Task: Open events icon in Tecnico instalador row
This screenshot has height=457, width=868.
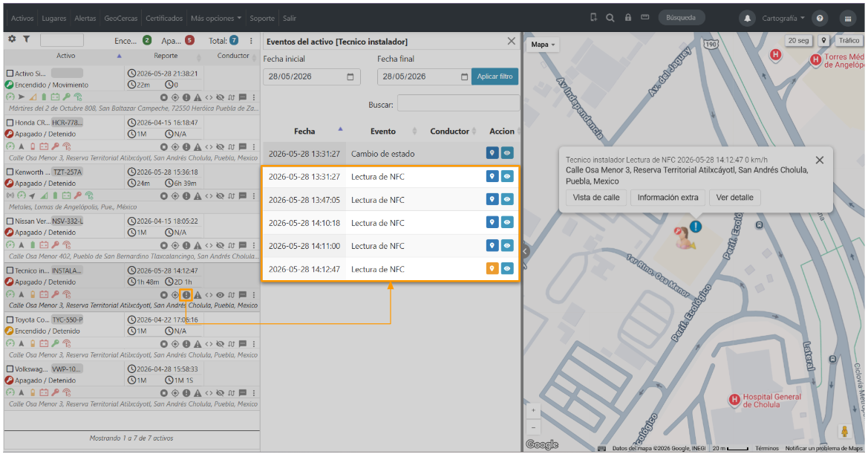Action: 186,295
